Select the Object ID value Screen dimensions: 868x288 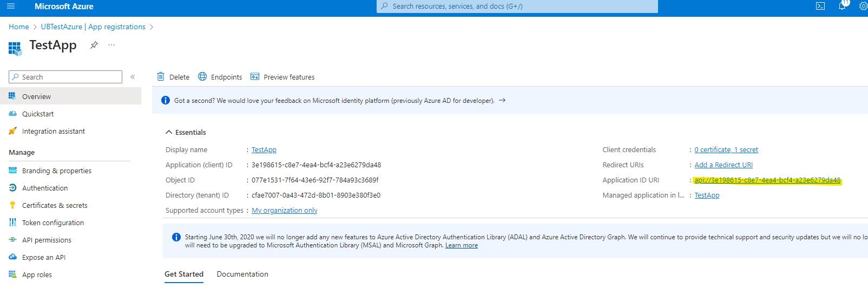click(315, 180)
